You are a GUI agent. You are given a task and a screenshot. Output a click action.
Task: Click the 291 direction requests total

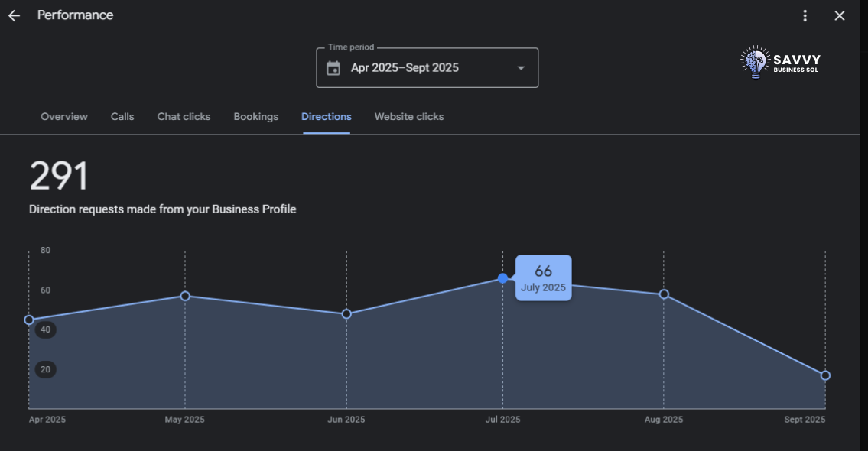(x=59, y=176)
